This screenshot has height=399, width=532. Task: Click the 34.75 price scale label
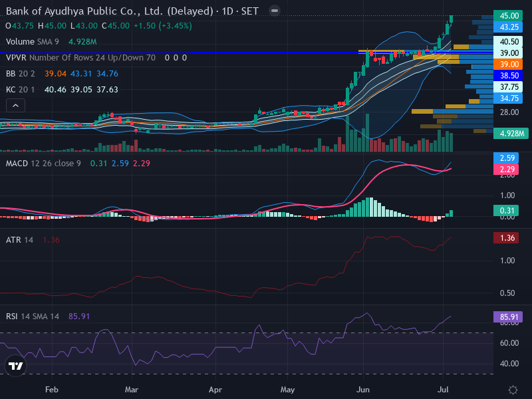point(508,98)
